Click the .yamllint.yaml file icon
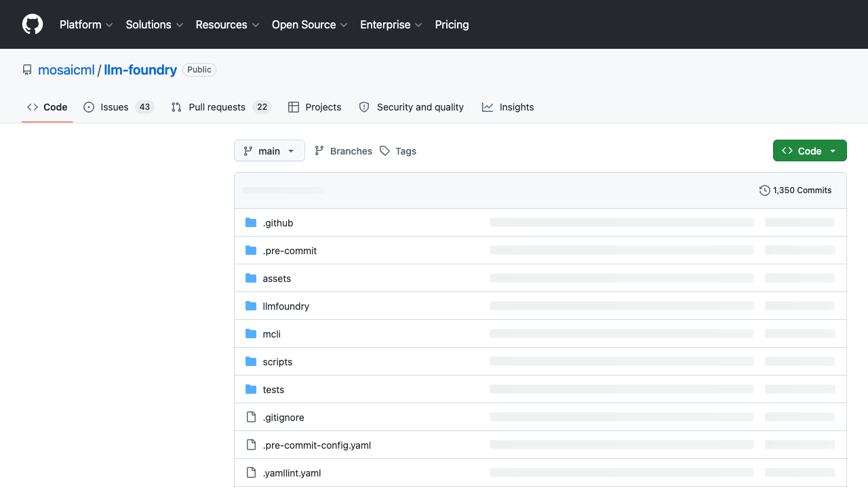This screenshot has height=488, width=868. (251, 472)
